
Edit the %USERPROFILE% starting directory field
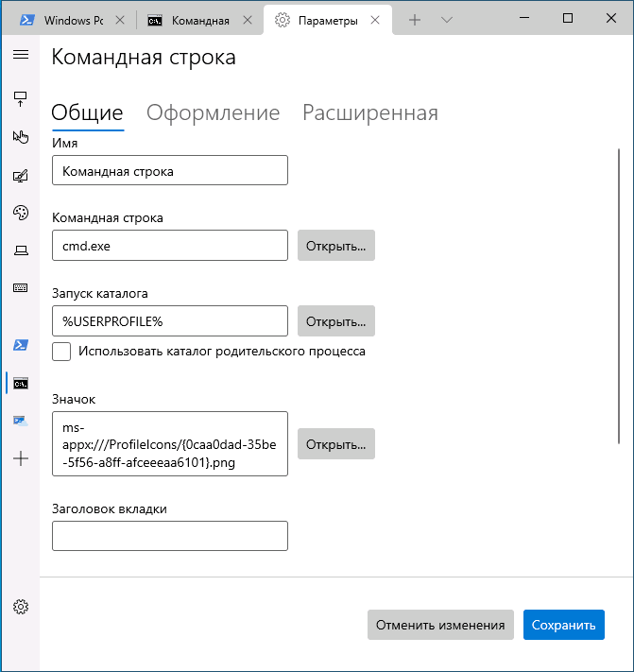point(170,321)
